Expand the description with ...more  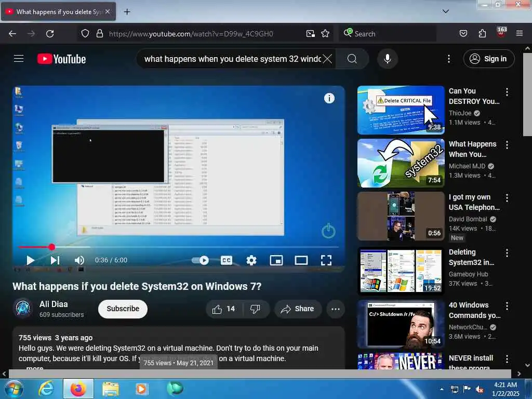[x=35, y=367]
